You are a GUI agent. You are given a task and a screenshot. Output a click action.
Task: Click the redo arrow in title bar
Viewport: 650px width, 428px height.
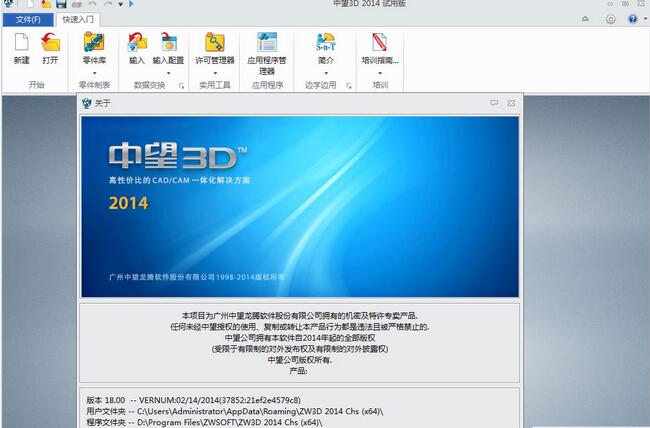click(108, 4)
